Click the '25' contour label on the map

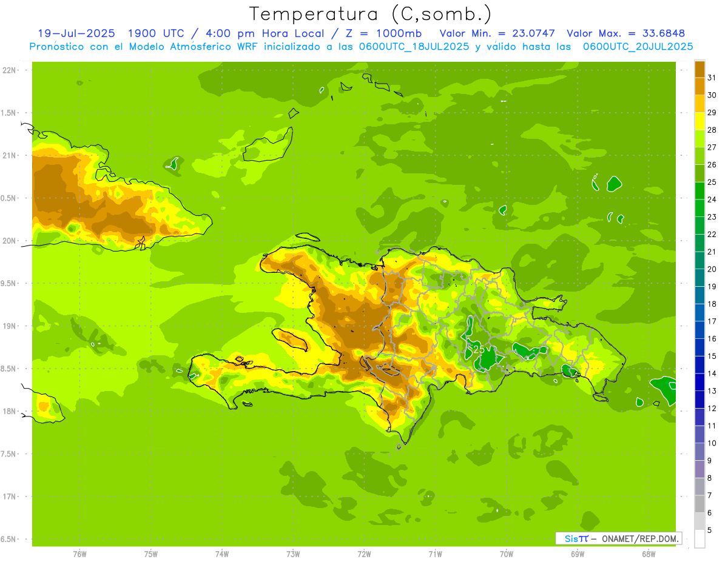[479, 350]
